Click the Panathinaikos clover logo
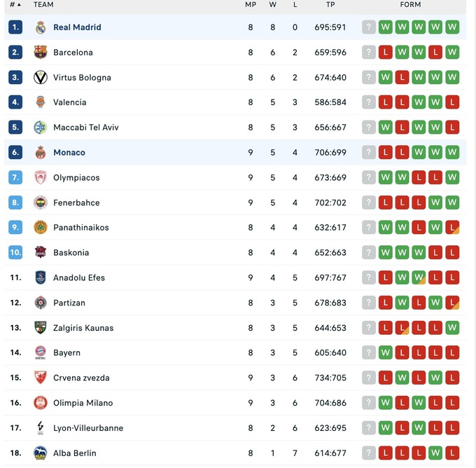476x468 pixels. point(41,228)
